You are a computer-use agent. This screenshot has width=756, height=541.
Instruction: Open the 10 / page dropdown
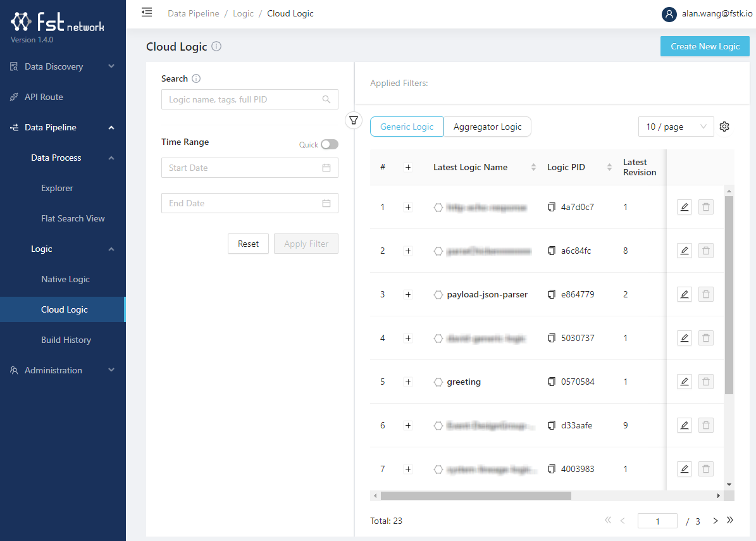tap(676, 127)
